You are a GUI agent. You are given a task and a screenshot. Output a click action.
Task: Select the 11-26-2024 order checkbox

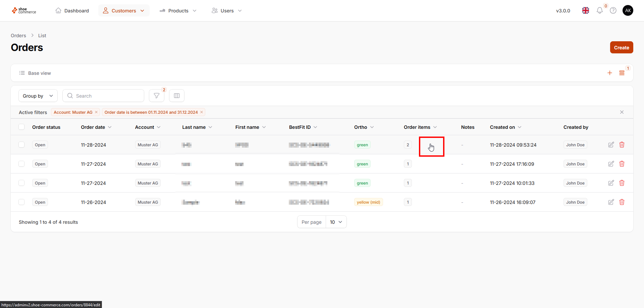tap(21, 202)
